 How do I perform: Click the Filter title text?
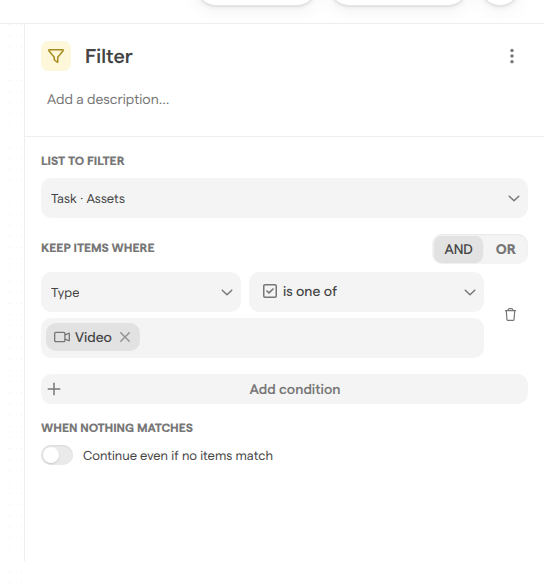click(x=109, y=56)
